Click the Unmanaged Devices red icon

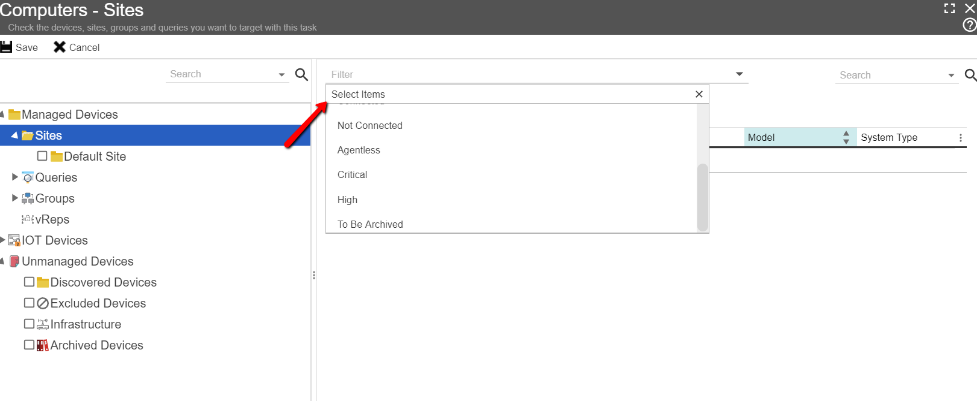[14, 262]
